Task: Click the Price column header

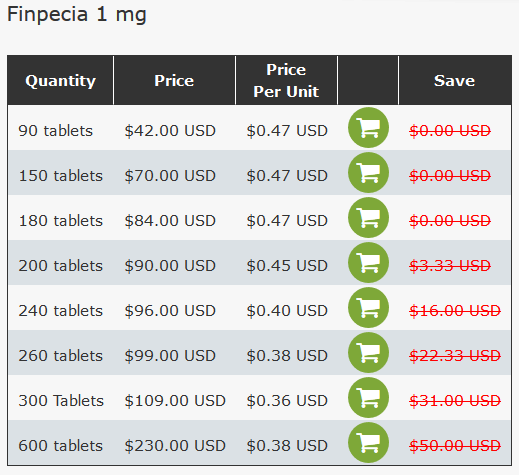Action: (x=174, y=81)
